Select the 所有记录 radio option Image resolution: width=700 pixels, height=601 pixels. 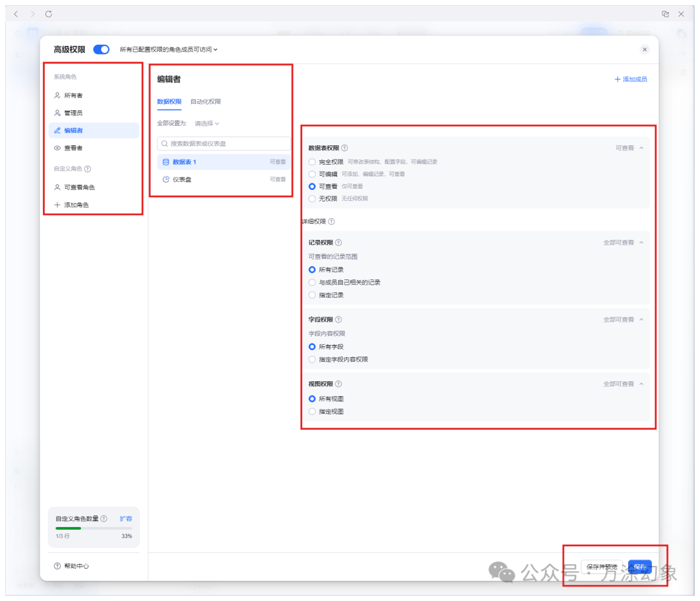312,270
